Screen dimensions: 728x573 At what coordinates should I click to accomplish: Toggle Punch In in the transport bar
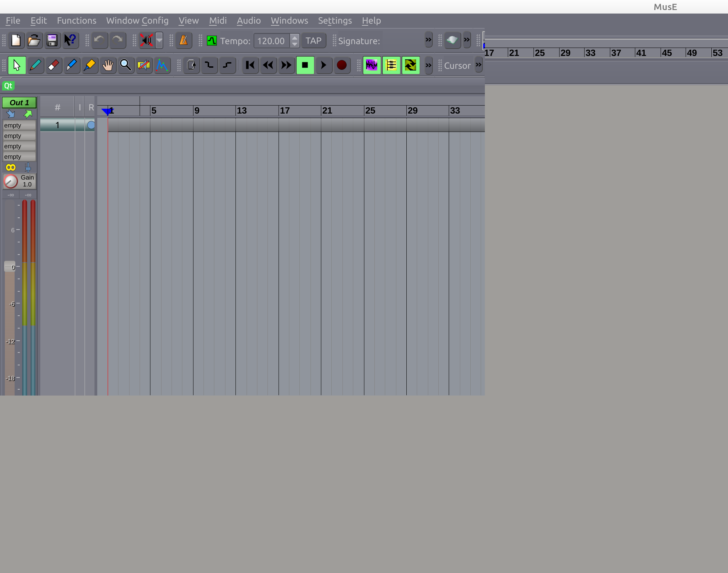209,65
